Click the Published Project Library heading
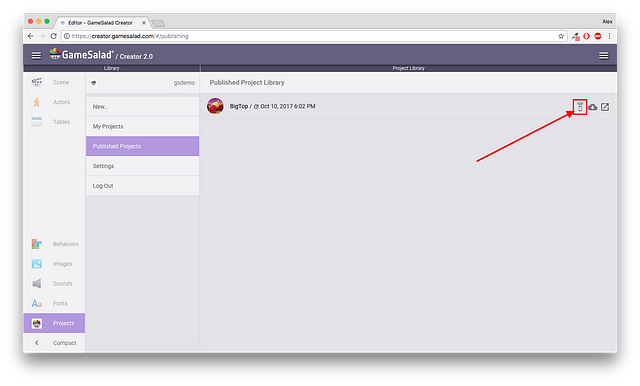The height and width of the screenshot is (386, 640). point(247,82)
